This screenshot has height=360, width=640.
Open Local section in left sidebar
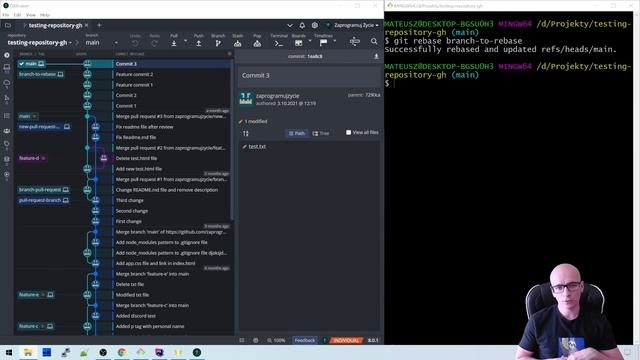(x=7, y=68)
